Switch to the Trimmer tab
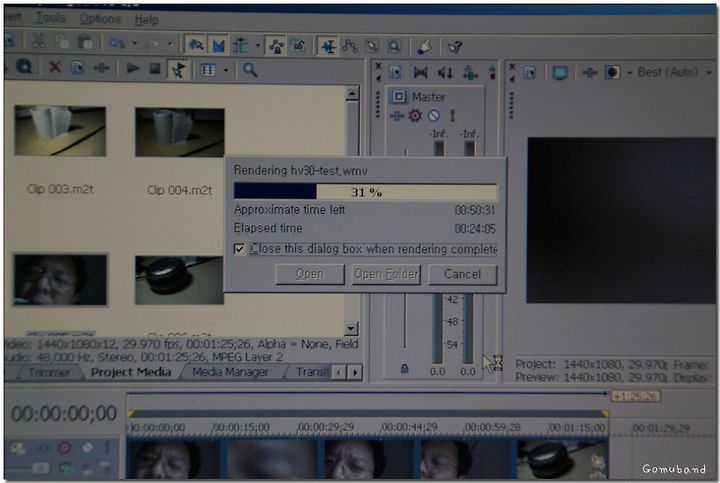The height and width of the screenshot is (483, 720). pyautogui.click(x=50, y=372)
